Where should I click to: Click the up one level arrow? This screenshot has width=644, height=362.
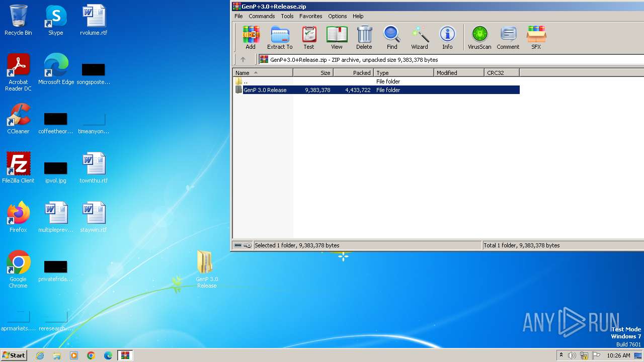tap(243, 59)
